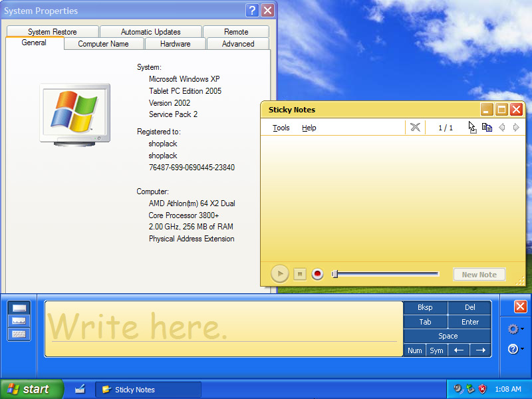
Task: Go to the next note using right arrow
Action: point(516,128)
